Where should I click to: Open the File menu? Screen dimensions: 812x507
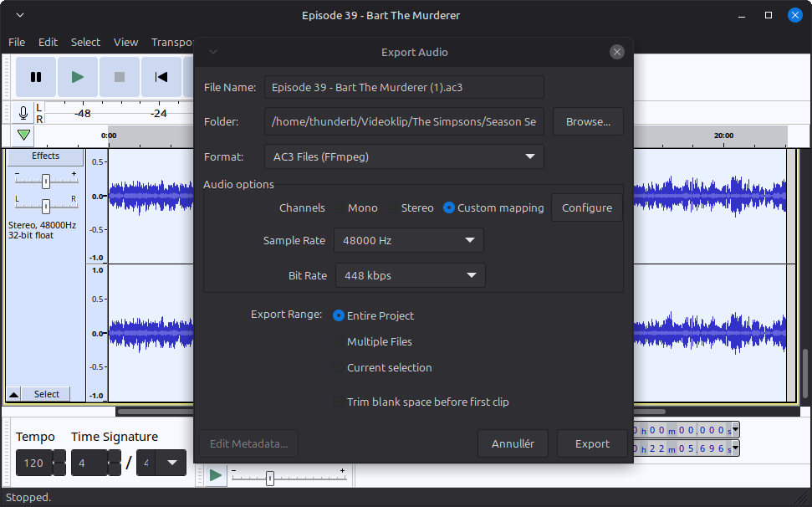(17, 42)
